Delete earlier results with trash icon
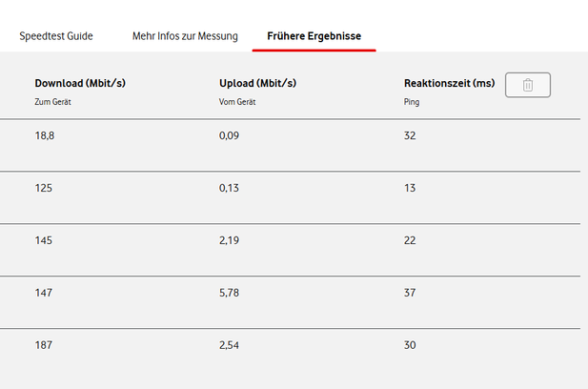This screenshot has width=588, height=389. point(528,85)
